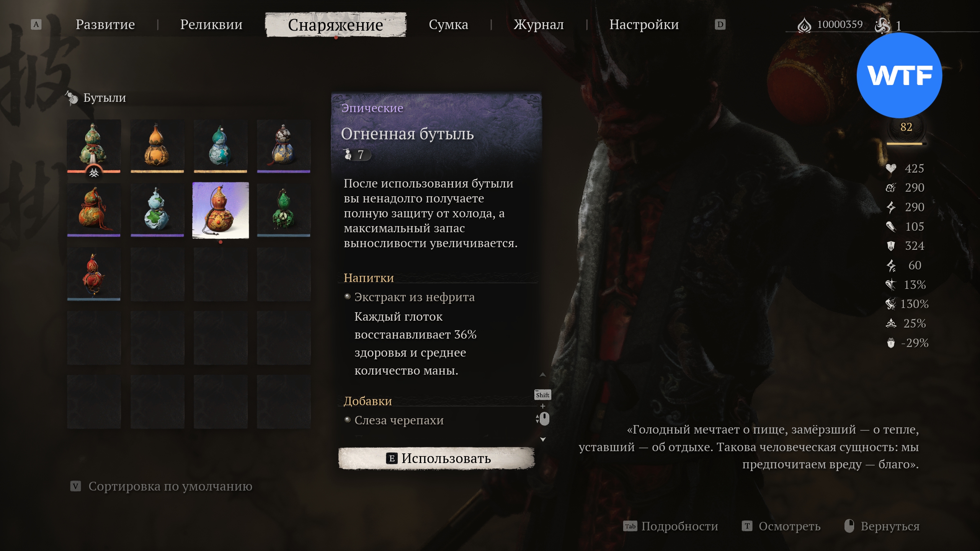Screen dimensions: 980x551
Task: Select the dark blue and gold gourd
Action: click(284, 146)
